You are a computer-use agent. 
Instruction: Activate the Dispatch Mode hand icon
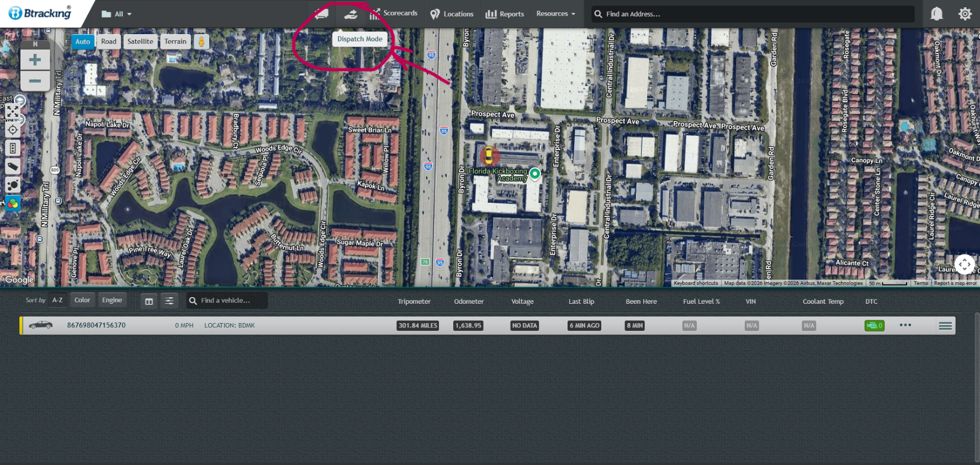351,14
